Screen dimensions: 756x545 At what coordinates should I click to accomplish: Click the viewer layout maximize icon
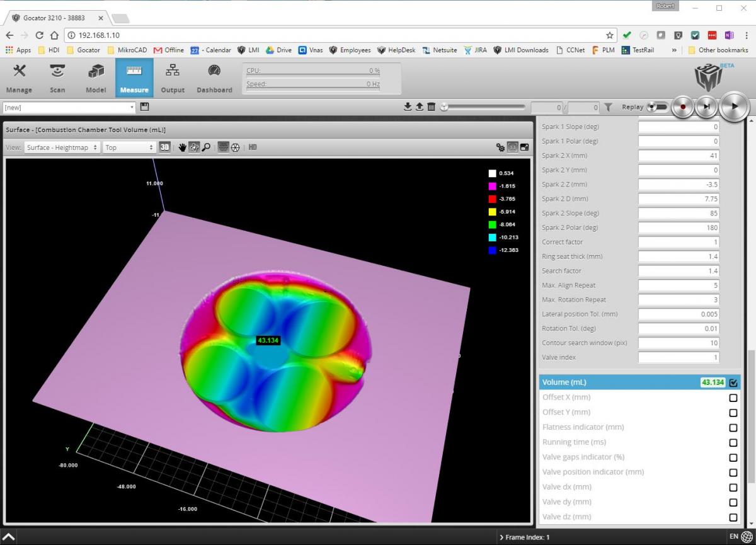click(x=525, y=147)
